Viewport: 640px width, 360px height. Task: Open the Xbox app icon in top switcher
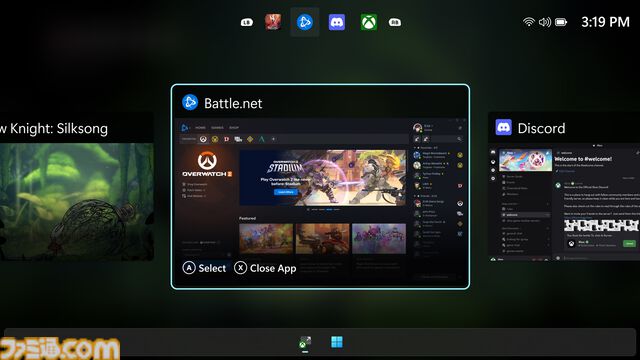[x=369, y=22]
